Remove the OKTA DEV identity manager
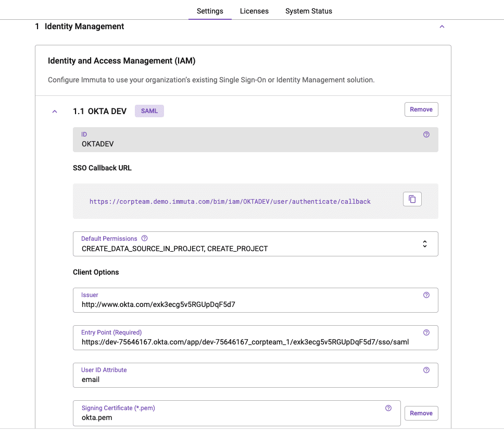This screenshot has width=504, height=444. [421, 109]
